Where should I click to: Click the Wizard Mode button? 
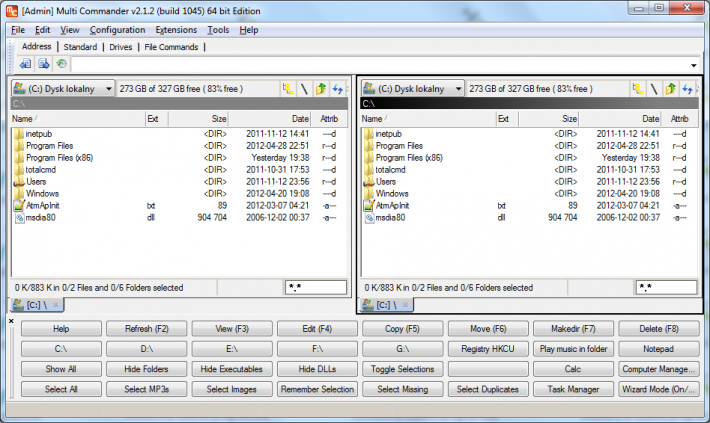click(659, 389)
